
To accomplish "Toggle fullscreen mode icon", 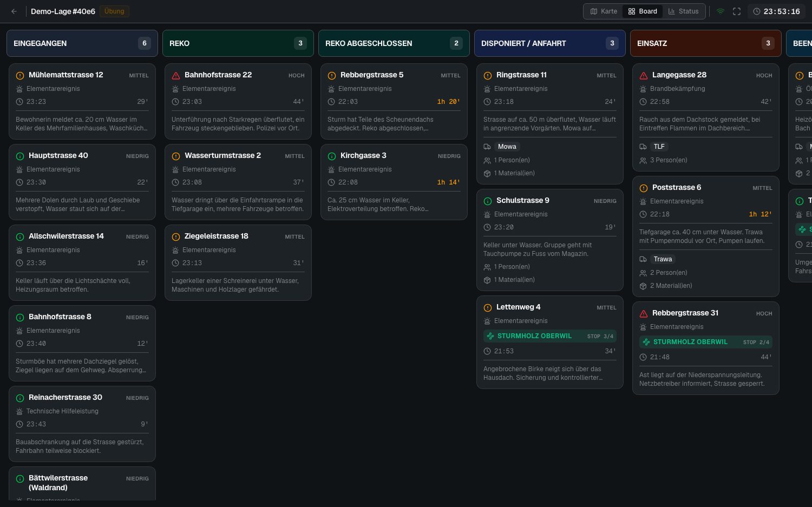I will [x=737, y=11].
